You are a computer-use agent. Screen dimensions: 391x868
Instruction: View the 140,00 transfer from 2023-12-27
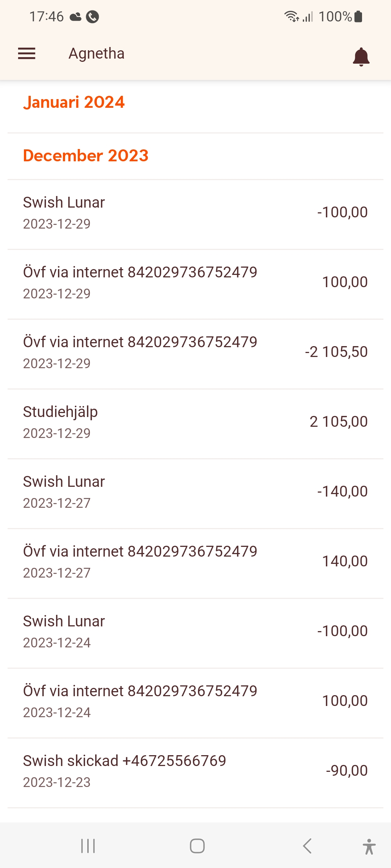point(195,562)
